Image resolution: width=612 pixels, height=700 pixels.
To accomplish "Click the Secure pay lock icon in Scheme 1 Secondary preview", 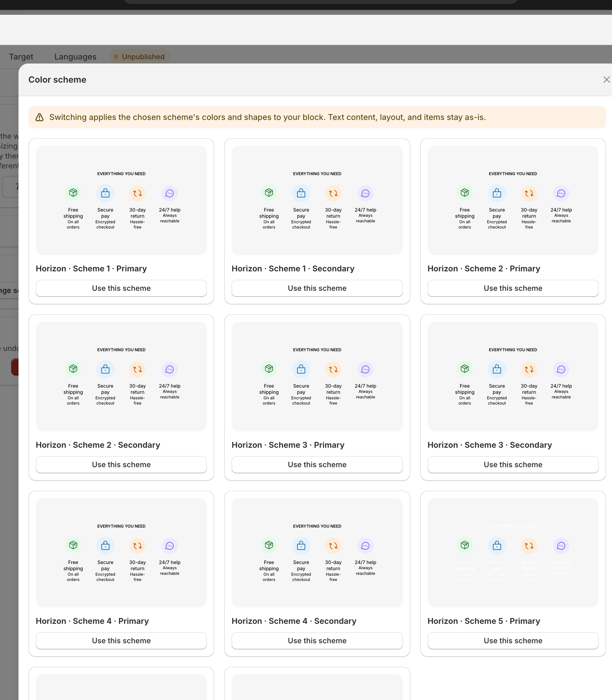I will coord(301,193).
